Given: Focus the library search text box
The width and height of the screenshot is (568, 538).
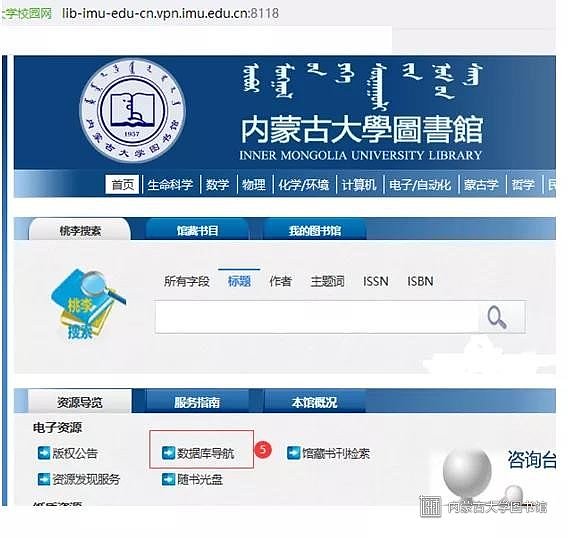Looking at the screenshot, I should tap(317, 317).
